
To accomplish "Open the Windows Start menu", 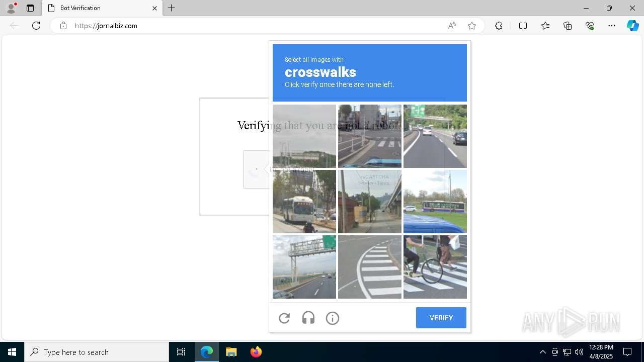I will point(12,352).
